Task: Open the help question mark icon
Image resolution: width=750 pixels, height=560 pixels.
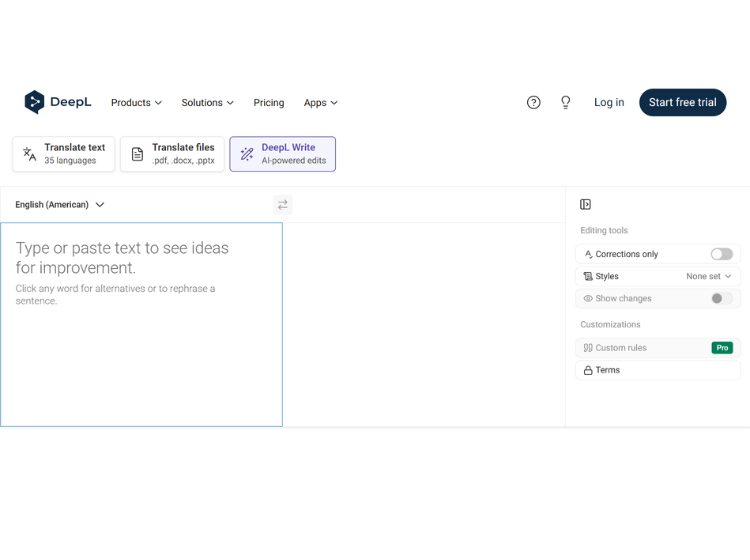Action: [533, 102]
